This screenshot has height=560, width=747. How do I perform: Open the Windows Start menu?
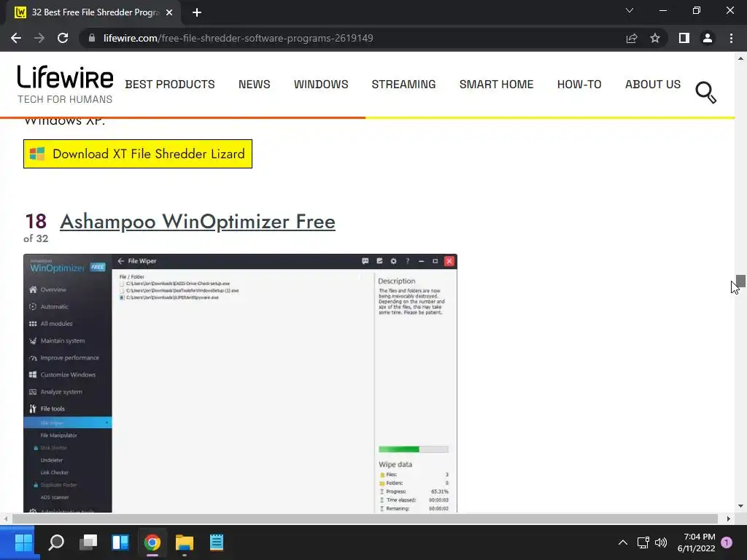coord(23,542)
